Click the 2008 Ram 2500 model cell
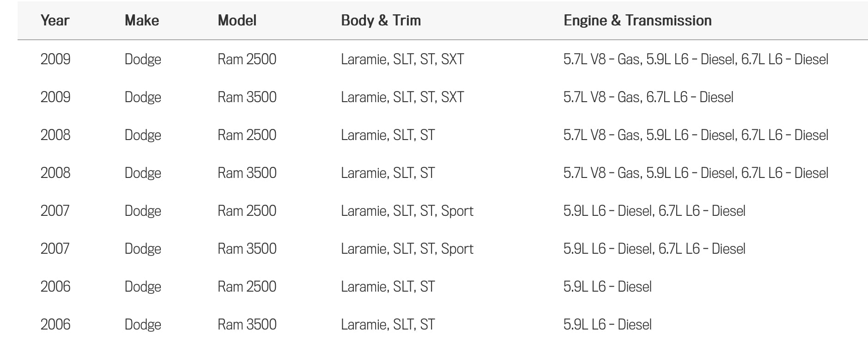 coord(247,135)
